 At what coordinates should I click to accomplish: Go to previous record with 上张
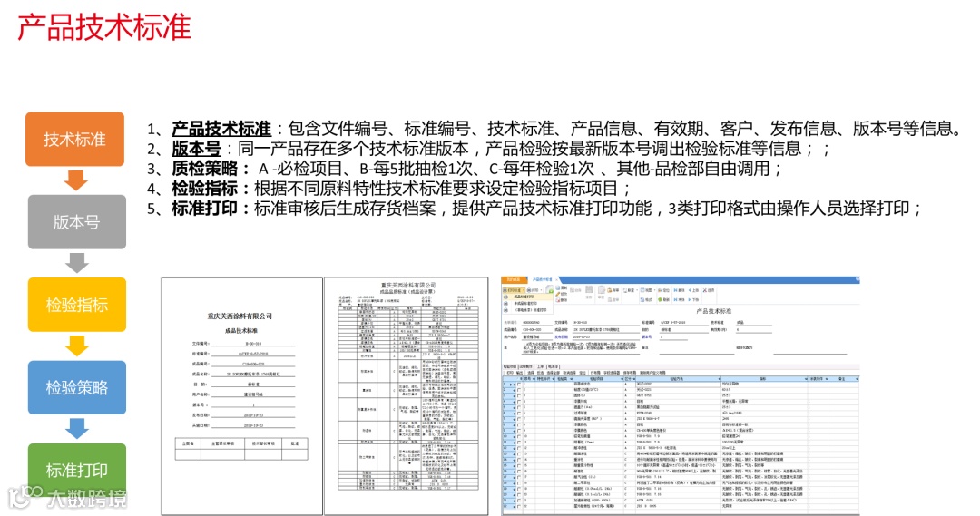[x=694, y=290]
